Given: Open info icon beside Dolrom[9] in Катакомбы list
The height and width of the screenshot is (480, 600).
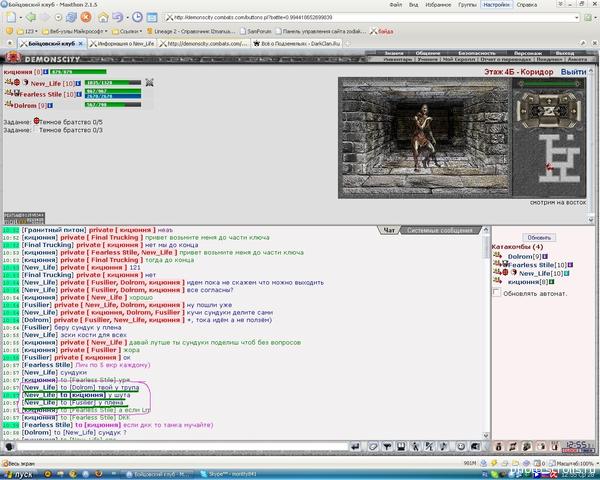Looking at the screenshot, I should [545, 256].
